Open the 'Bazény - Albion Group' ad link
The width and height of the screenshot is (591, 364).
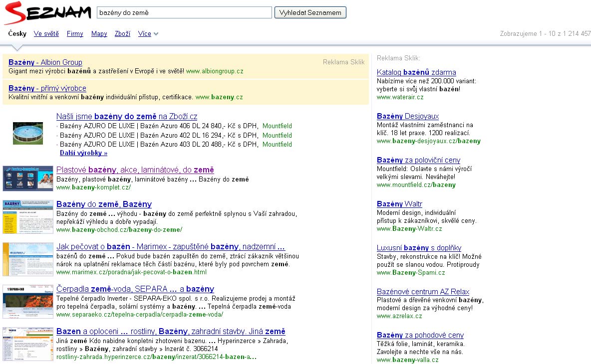coord(45,62)
